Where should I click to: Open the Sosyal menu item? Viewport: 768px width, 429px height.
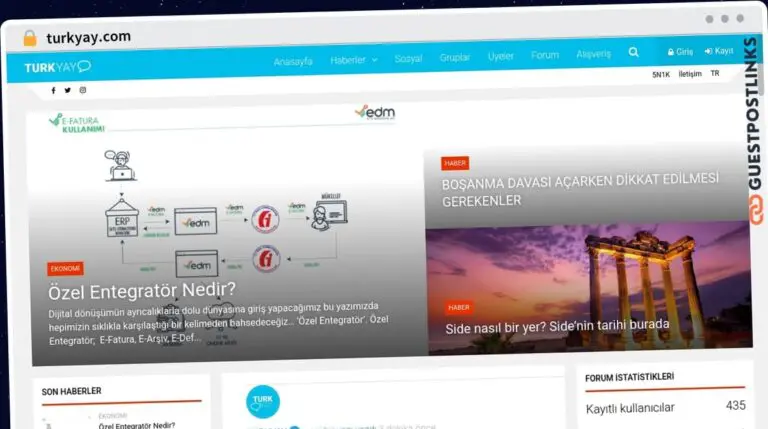point(408,58)
